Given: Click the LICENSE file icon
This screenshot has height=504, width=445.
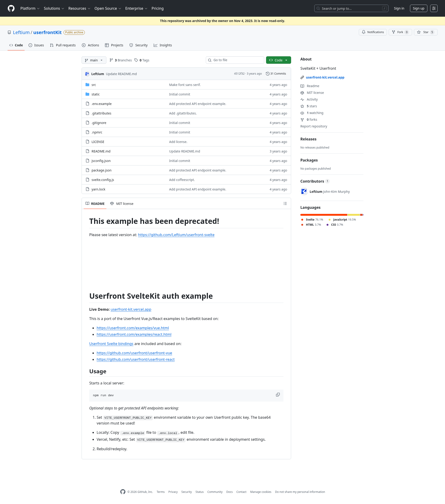Looking at the screenshot, I should [87, 142].
